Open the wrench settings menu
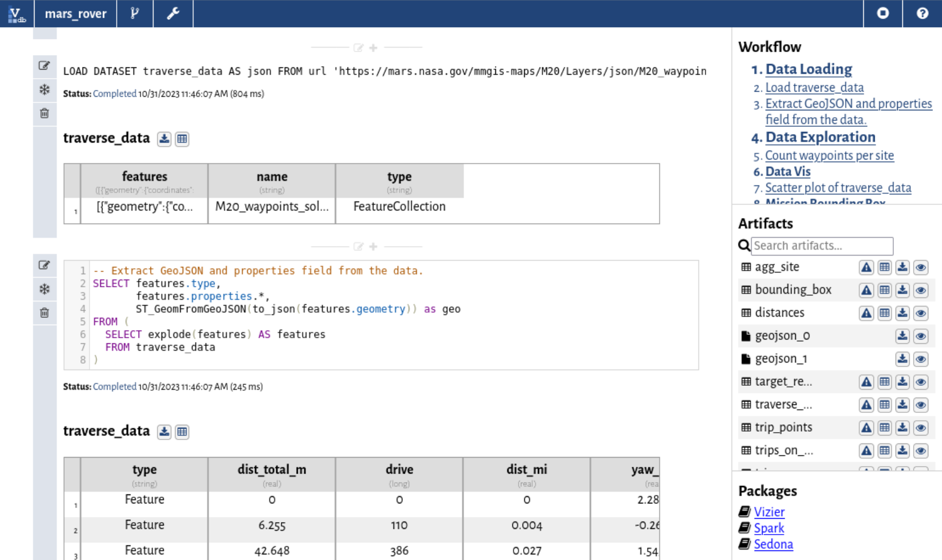 click(173, 13)
